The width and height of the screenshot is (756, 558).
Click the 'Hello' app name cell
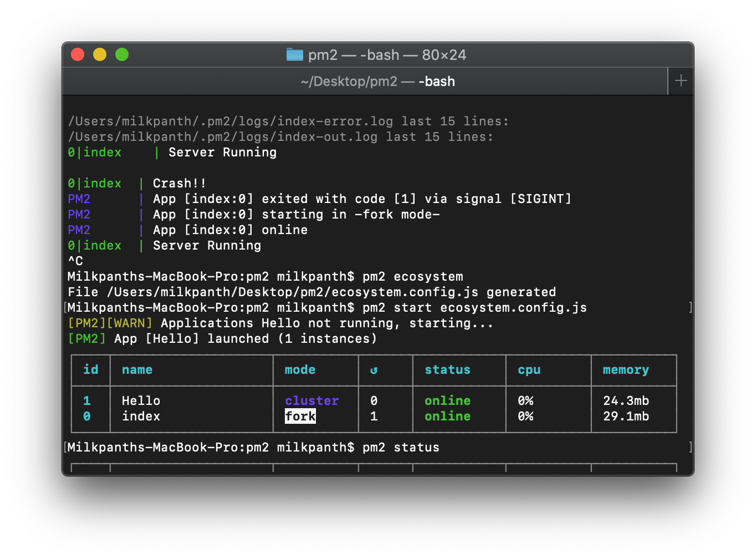(x=141, y=400)
